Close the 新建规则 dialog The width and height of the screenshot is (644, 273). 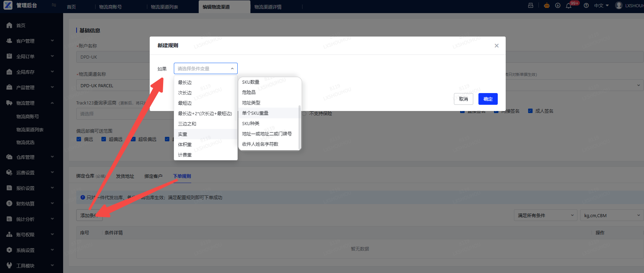(497, 45)
